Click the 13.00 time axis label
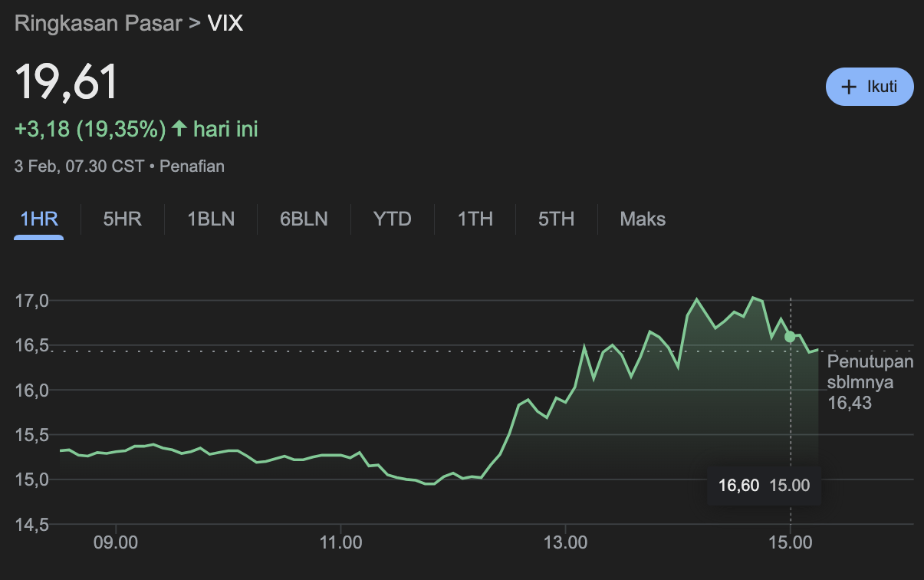Viewport: 924px width, 580px height. (x=565, y=544)
